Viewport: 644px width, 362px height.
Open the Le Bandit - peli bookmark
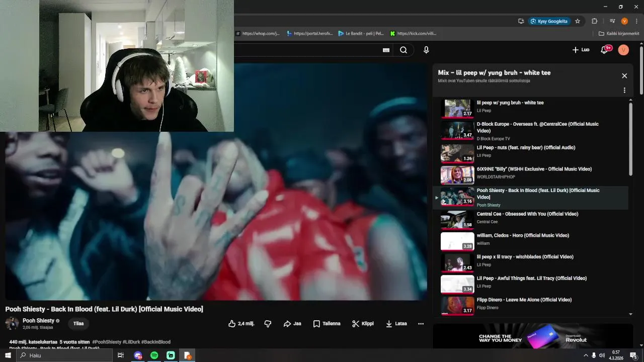361,34
